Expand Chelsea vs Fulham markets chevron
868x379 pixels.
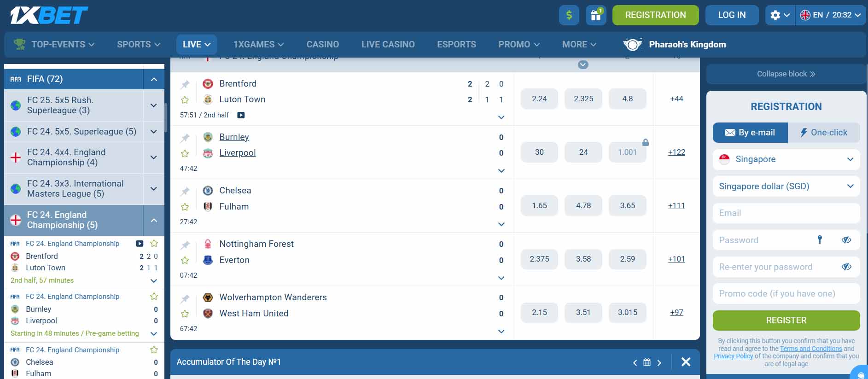pos(501,224)
